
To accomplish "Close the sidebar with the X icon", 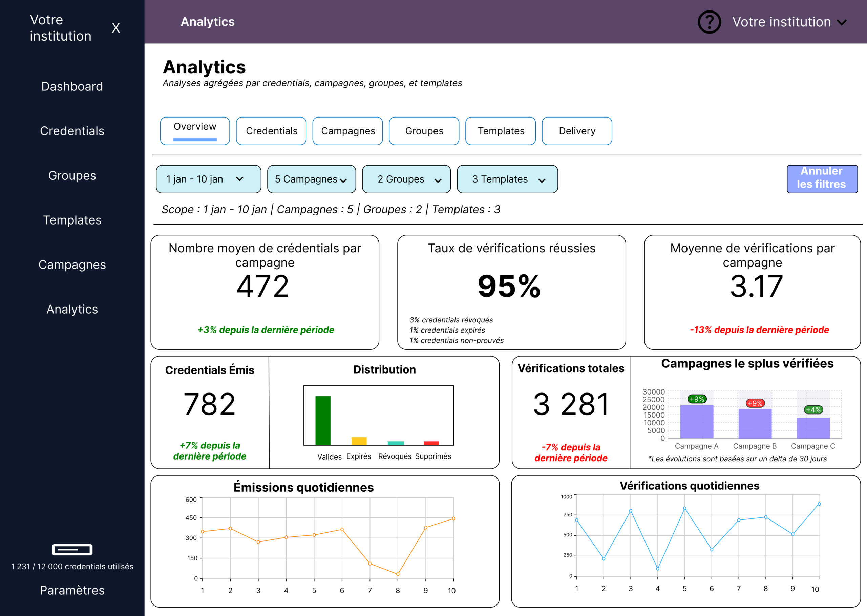I will click(116, 28).
